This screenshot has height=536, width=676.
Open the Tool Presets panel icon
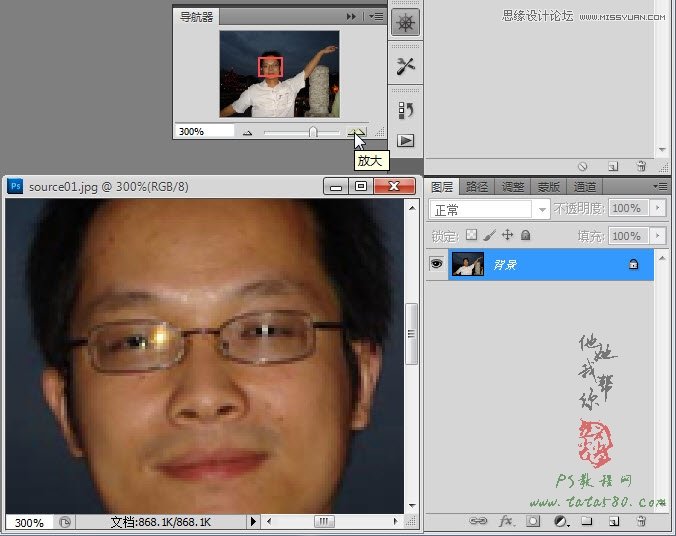[x=405, y=66]
